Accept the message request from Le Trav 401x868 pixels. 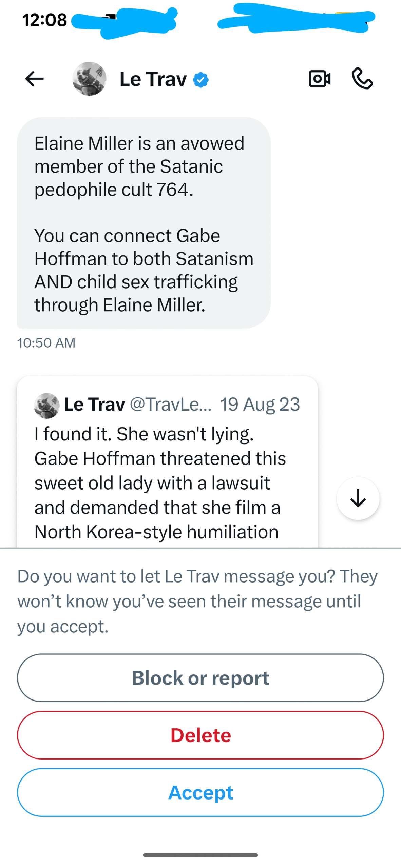(200, 792)
